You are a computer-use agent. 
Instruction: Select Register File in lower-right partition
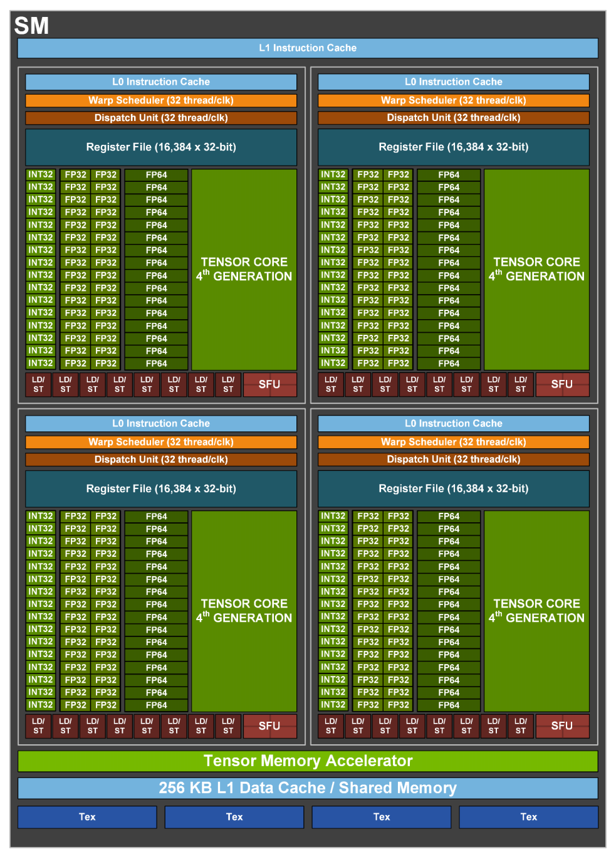coord(454,489)
